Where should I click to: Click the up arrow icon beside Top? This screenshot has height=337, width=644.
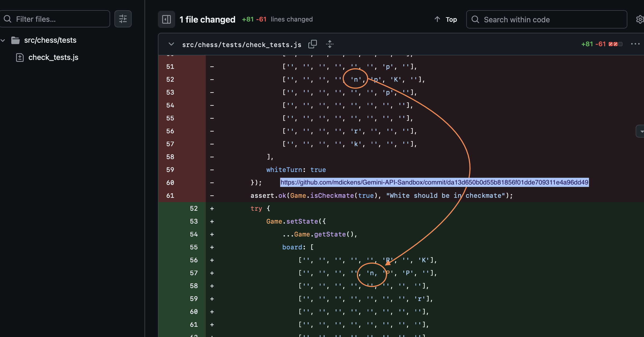click(437, 19)
